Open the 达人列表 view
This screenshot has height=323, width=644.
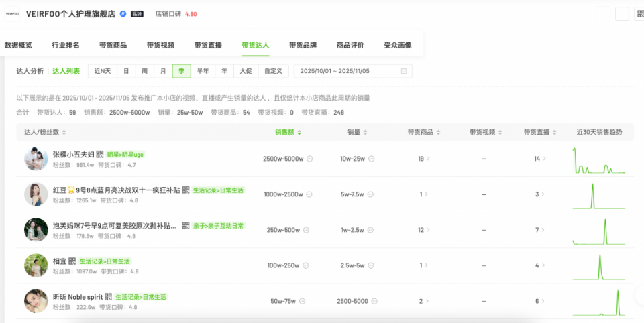click(x=66, y=71)
